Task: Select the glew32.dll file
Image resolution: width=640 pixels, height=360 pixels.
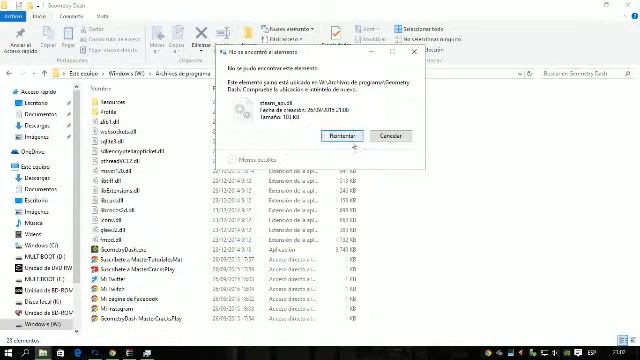Action: [109, 230]
